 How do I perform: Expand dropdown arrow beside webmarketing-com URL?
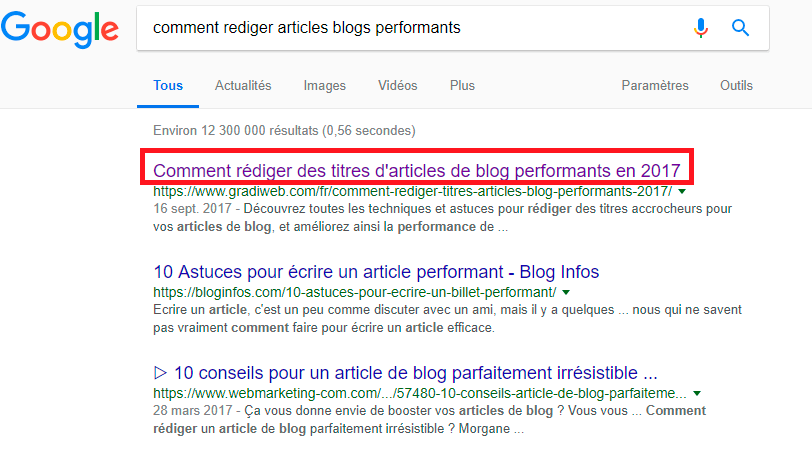tap(697, 393)
